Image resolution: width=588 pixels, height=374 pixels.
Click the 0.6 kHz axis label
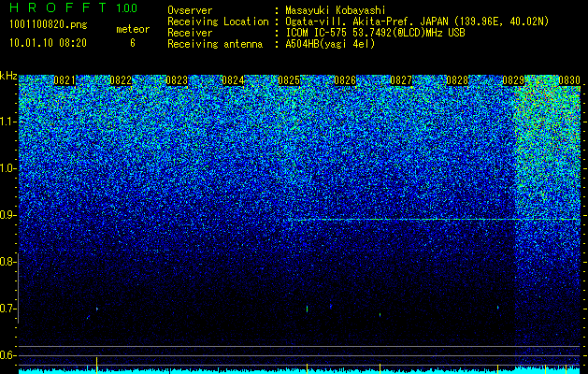[x=7, y=355]
